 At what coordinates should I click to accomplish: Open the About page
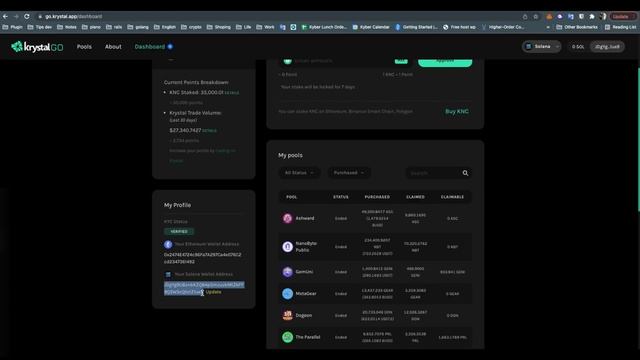[x=113, y=47]
